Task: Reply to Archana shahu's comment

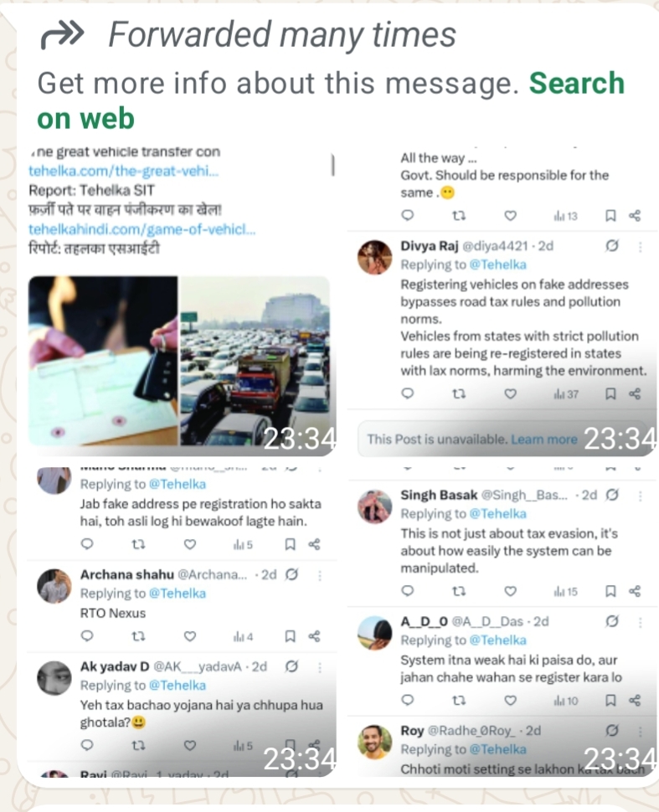Action: 87,635
